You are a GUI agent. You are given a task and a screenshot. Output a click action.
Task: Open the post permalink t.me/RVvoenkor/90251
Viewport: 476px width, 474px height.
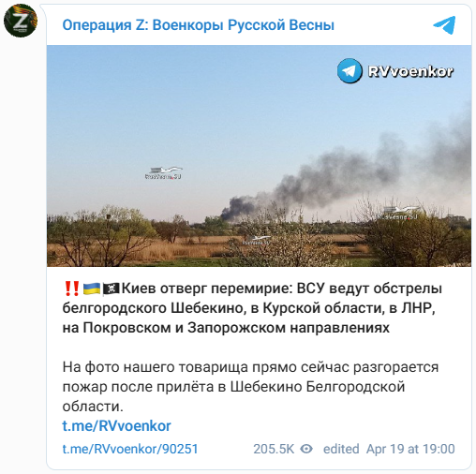coord(130,449)
